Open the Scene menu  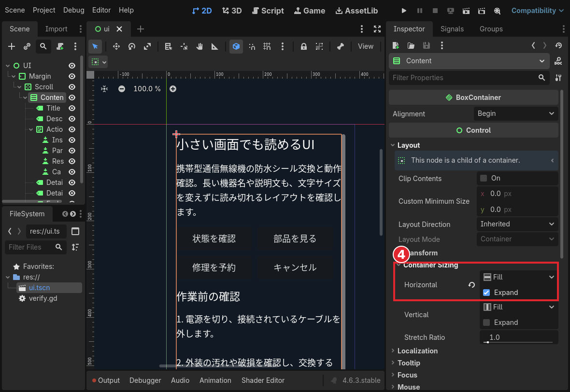click(15, 10)
